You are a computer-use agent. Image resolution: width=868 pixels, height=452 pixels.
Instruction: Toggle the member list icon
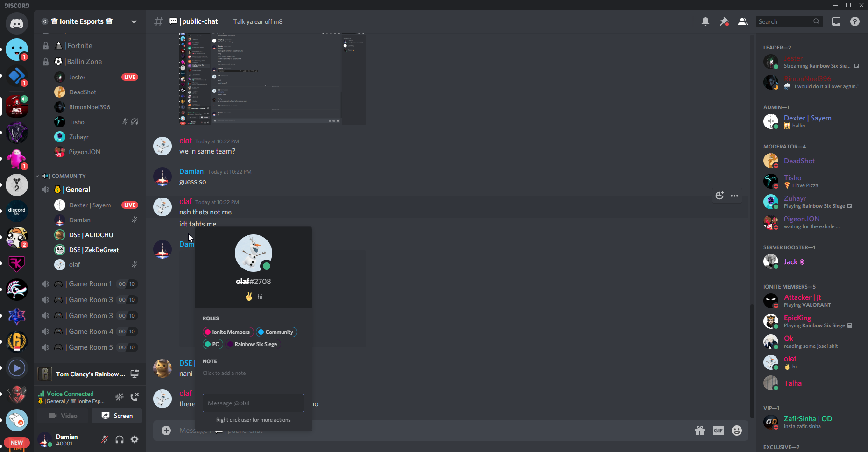(x=742, y=21)
